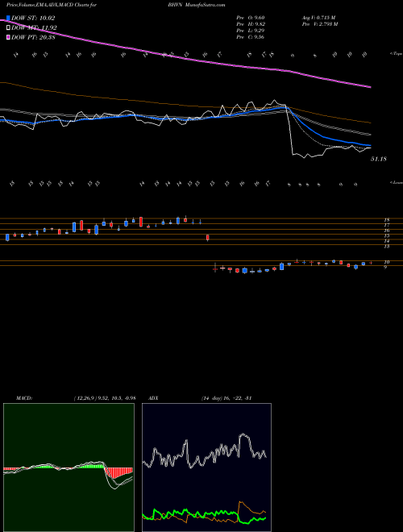Click the price axis label 15
Viewport: 403px width, 532px height.
click(387, 235)
